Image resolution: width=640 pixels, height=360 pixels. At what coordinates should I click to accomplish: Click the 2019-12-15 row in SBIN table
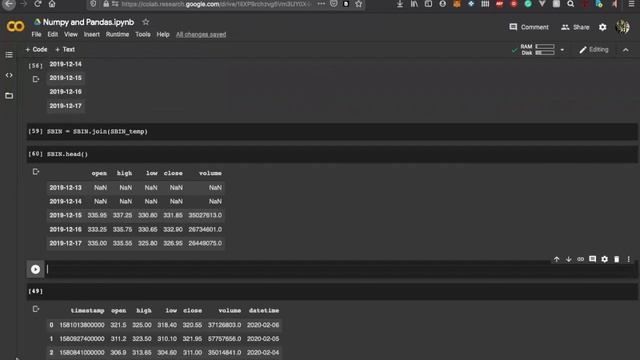(136, 216)
